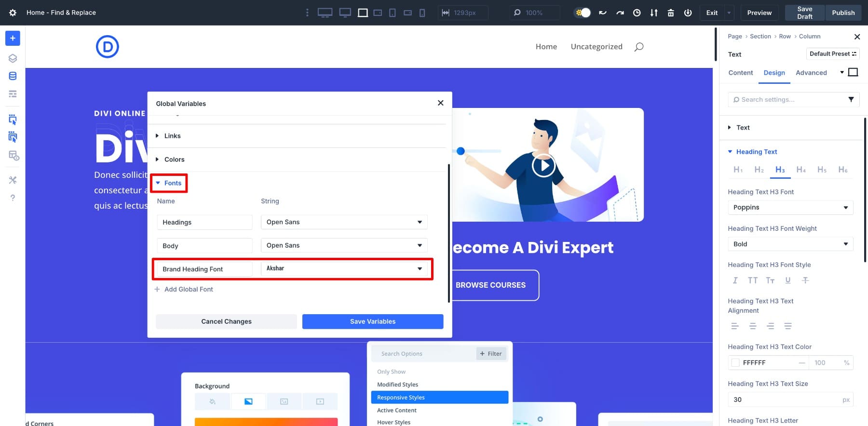This screenshot has height=426, width=868.
Task: Open the help question mark icon
Action: coord(13,198)
